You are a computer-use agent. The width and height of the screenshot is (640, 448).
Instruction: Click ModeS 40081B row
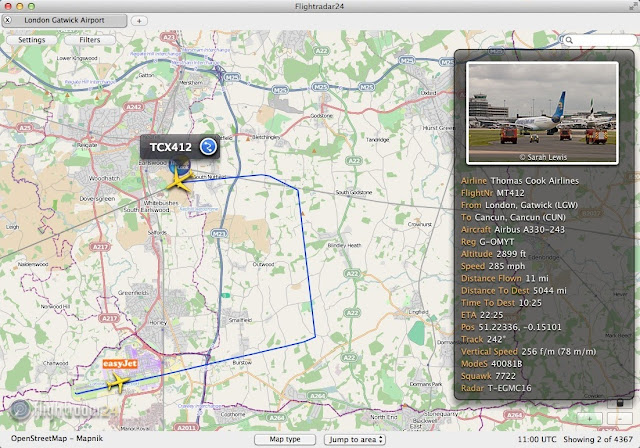click(x=492, y=364)
